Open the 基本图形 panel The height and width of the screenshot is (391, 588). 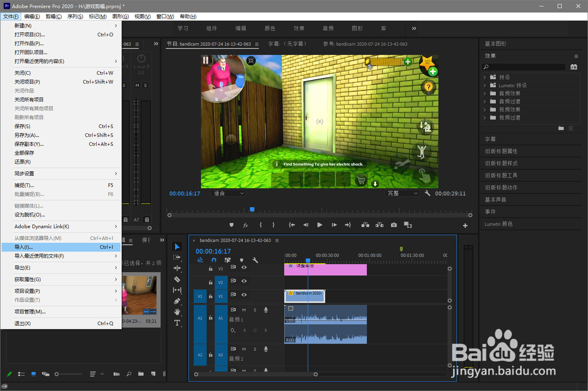495,44
